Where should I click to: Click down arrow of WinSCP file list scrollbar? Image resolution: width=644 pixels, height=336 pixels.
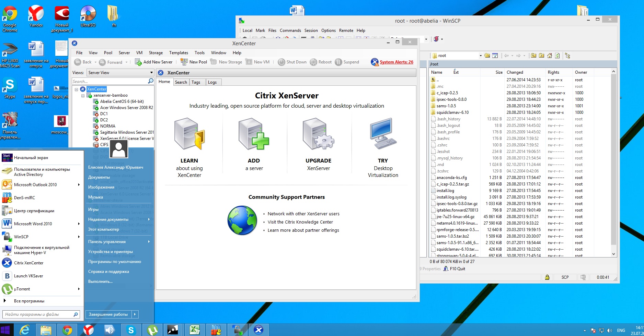coord(614,254)
